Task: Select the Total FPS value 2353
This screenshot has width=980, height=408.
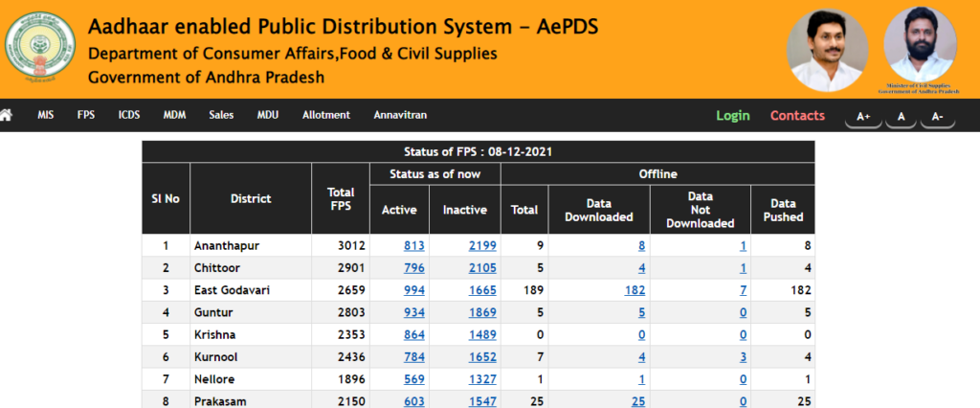Action: point(352,335)
